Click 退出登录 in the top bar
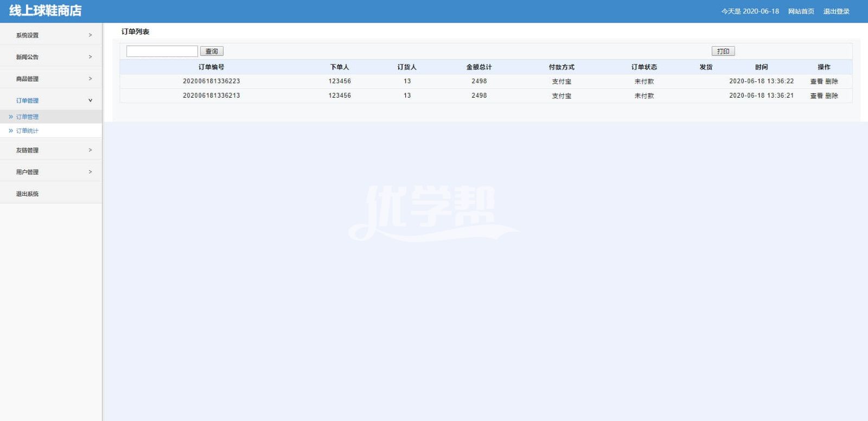 click(836, 11)
